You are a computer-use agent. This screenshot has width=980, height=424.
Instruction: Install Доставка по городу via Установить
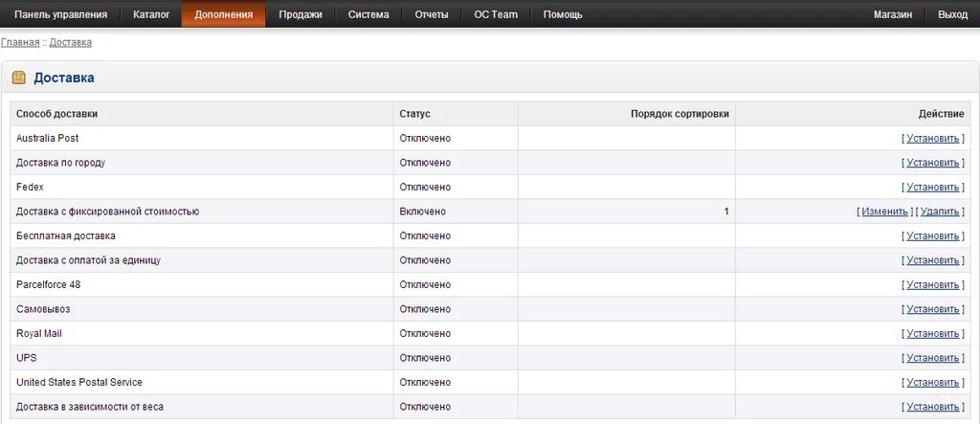tap(932, 163)
